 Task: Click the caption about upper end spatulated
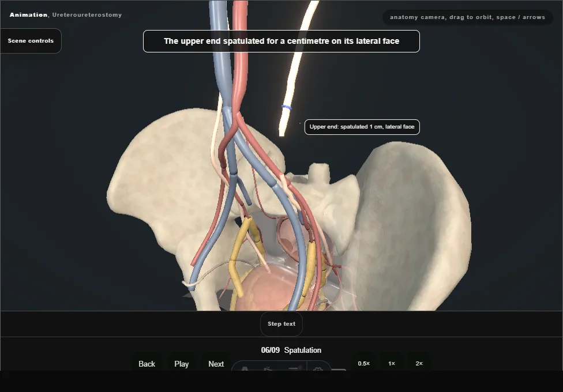281,42
